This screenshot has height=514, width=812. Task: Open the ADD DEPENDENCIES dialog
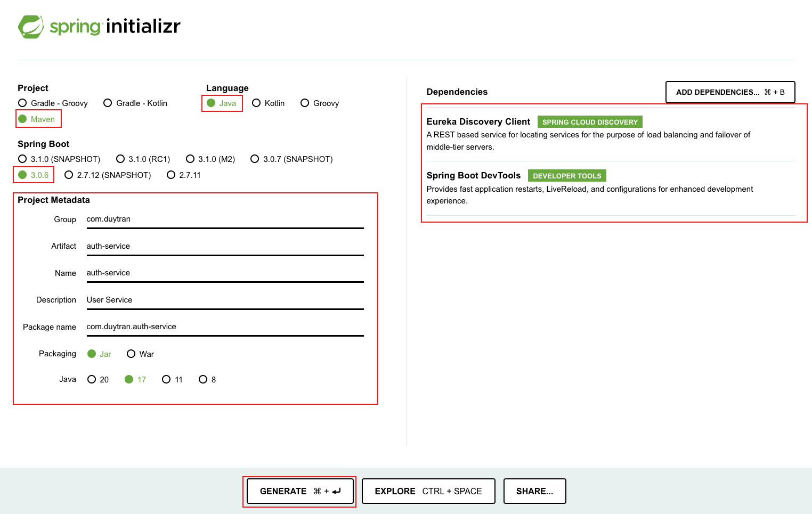pyautogui.click(x=730, y=92)
